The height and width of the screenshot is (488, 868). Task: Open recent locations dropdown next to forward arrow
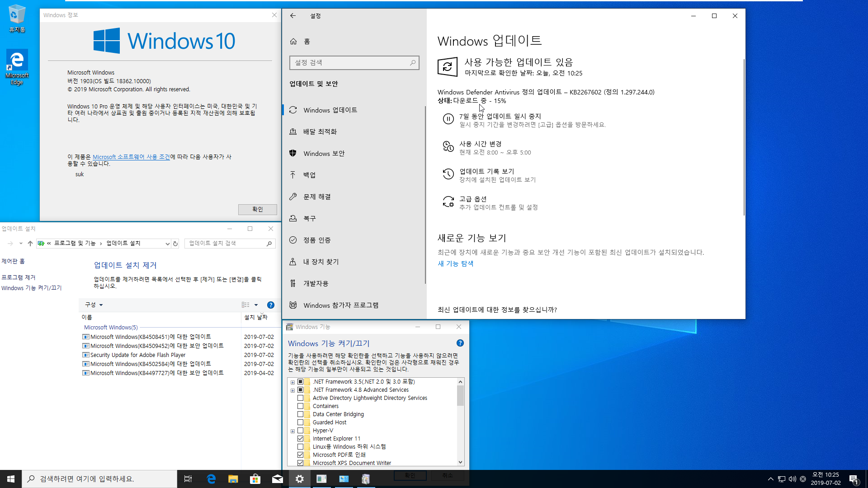pyautogui.click(x=21, y=244)
